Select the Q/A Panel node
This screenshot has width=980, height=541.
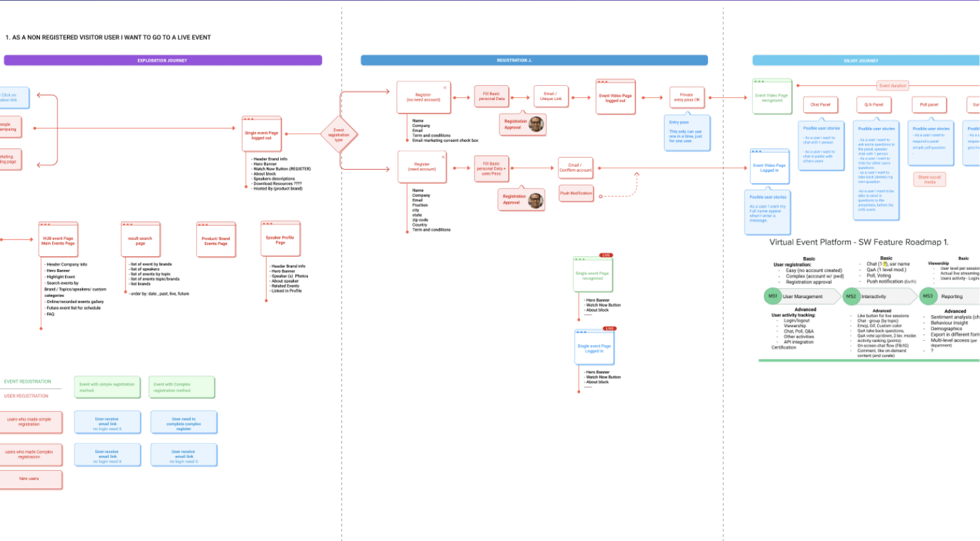pos(873,105)
